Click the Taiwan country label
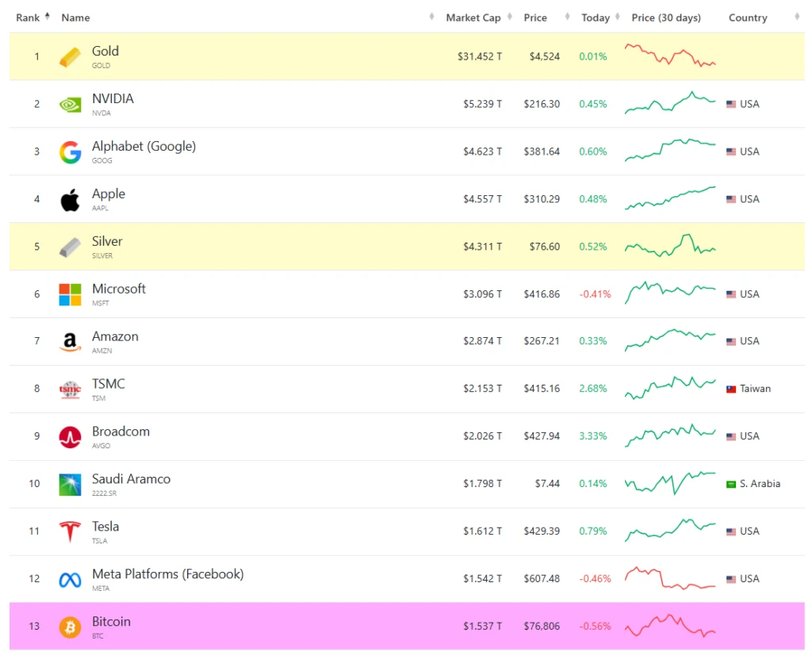The height and width of the screenshot is (656, 812). 755,389
